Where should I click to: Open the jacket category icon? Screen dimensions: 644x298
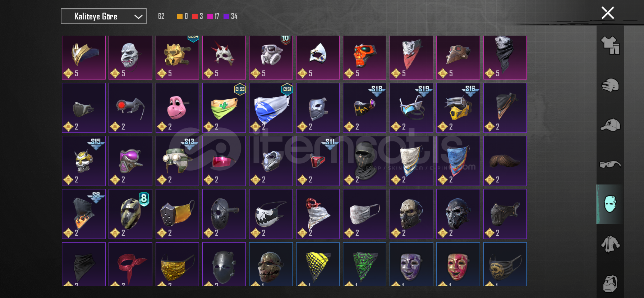click(610, 244)
